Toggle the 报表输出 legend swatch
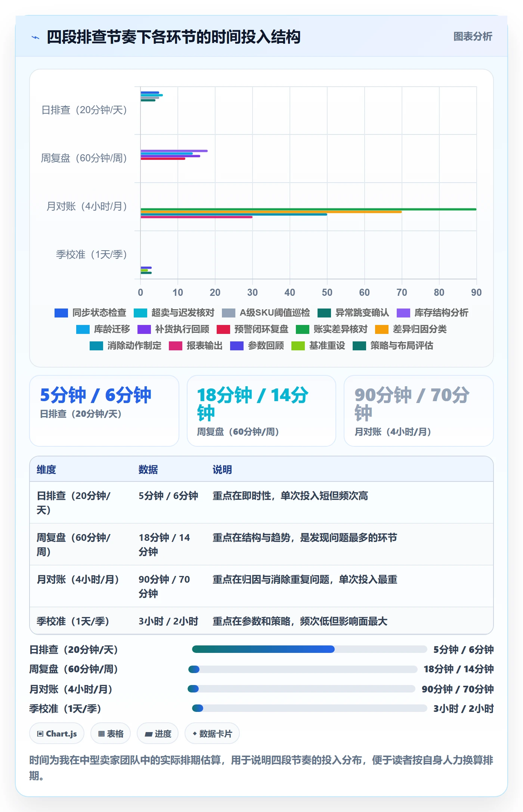This screenshot has width=523, height=812. click(x=176, y=345)
